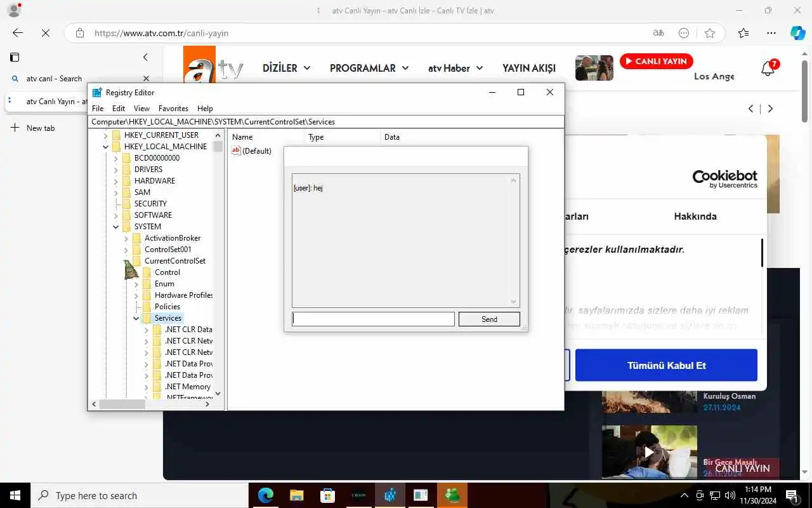The height and width of the screenshot is (508, 812).
Task: Click the chat message input box
Action: pos(373,319)
